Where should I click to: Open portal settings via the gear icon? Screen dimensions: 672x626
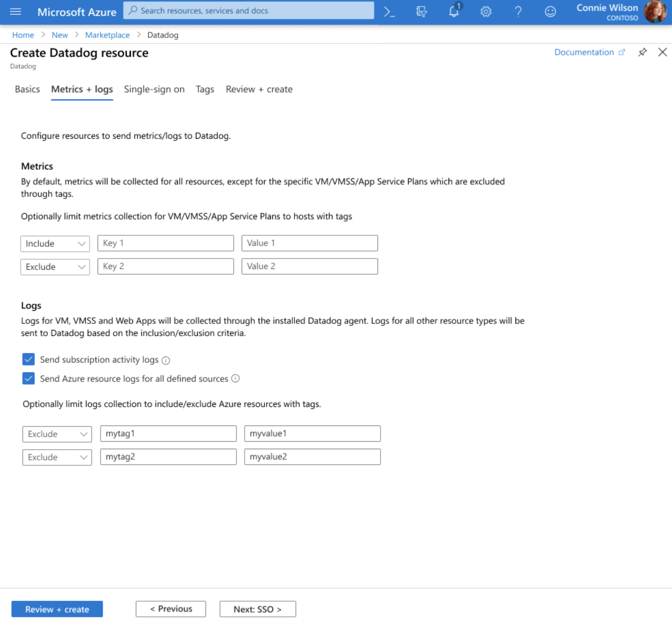[486, 12]
